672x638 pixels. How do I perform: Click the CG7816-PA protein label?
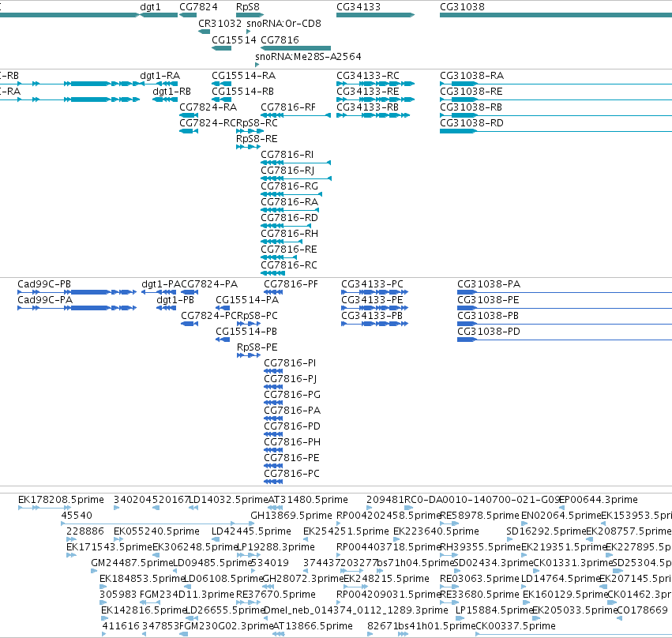[x=292, y=411]
